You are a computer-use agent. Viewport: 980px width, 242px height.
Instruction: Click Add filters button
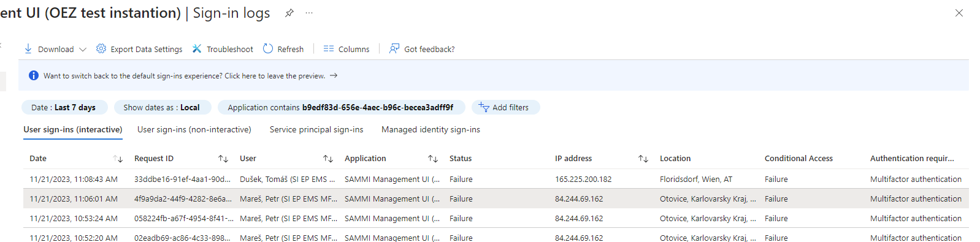pos(505,107)
